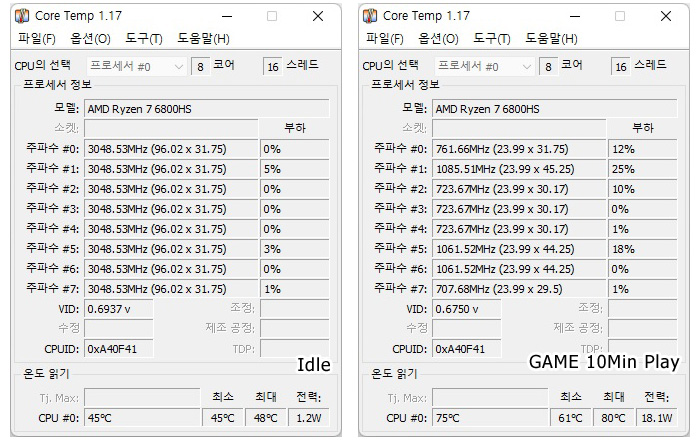Open 파일(F) menu in right window
Image resolution: width=700 pixels, height=440 pixels.
coord(385,38)
